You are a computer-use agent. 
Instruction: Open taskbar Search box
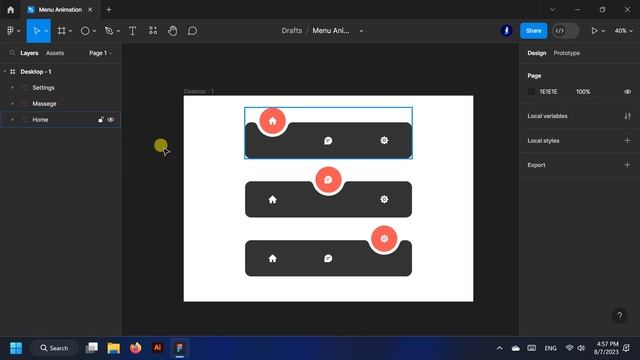(54, 348)
